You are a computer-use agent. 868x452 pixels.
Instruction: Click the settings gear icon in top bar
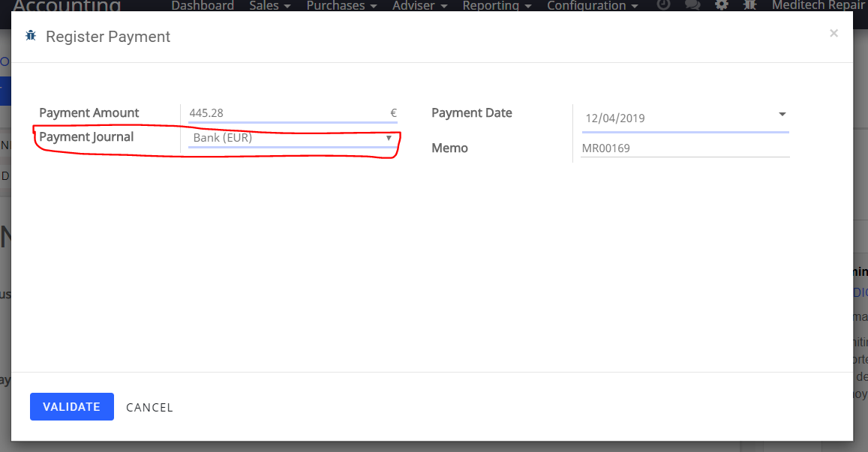721,5
